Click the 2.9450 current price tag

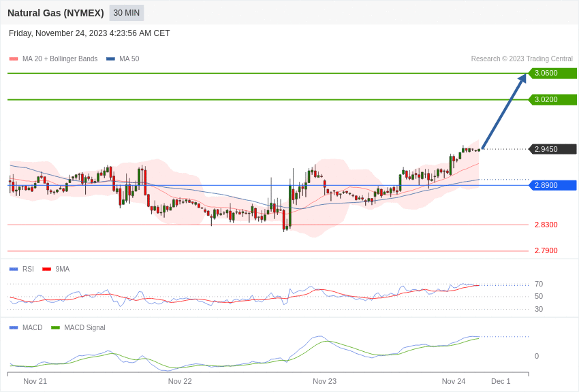[x=553, y=149]
